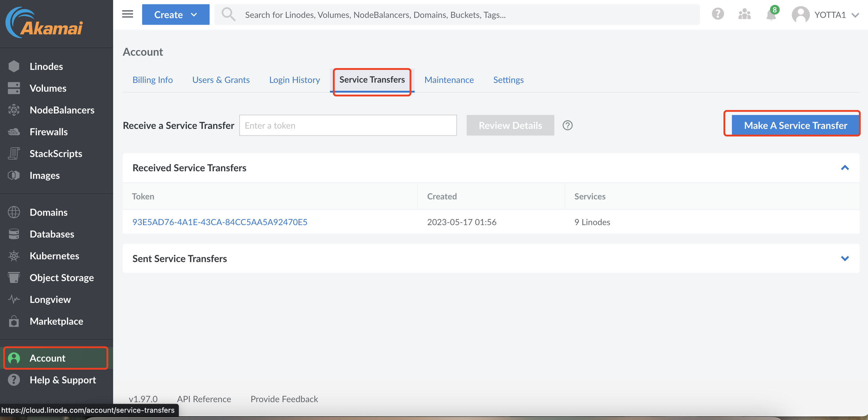Open StackScripts in the sidebar
868x420 pixels.
[x=57, y=154]
